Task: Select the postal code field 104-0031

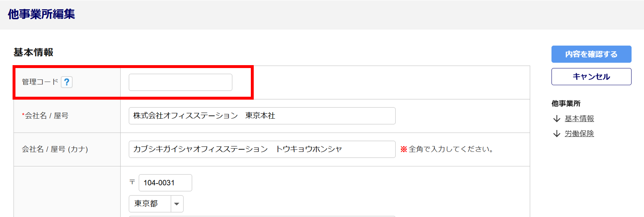Action: pos(165,183)
